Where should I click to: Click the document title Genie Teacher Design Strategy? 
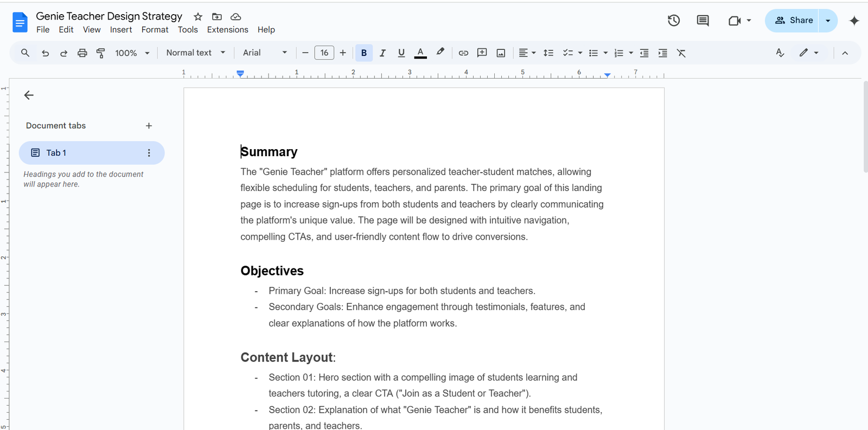[109, 16]
